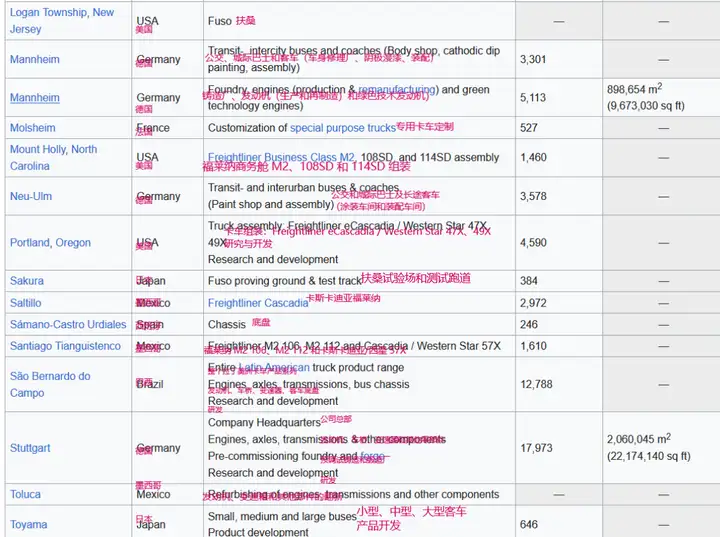Image resolution: width=720 pixels, height=537 pixels.
Task: Open the Saltillo link
Action: pyautogui.click(x=26, y=303)
